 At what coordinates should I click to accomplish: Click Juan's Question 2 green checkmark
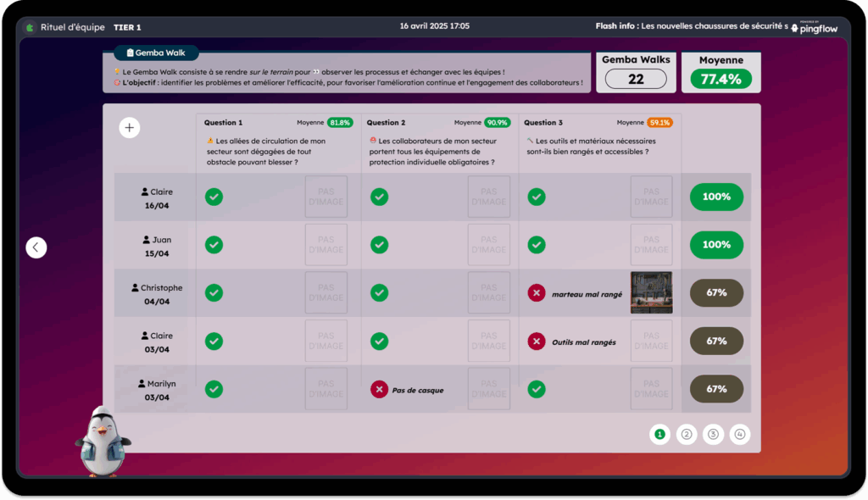(x=380, y=245)
